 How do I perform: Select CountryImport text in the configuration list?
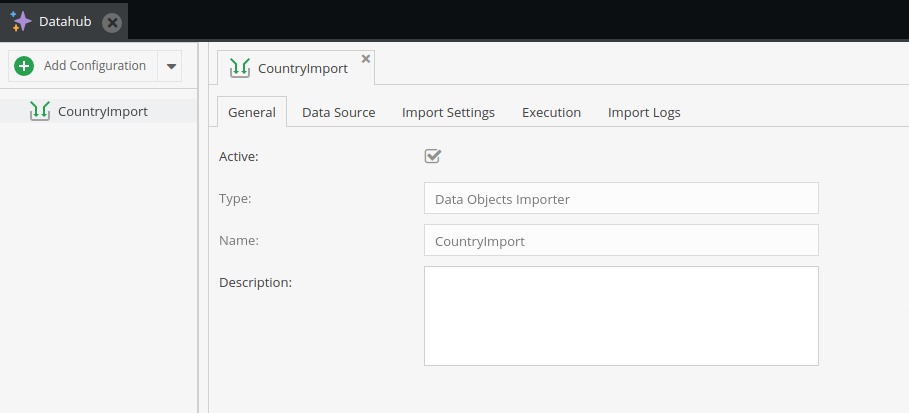(103, 111)
